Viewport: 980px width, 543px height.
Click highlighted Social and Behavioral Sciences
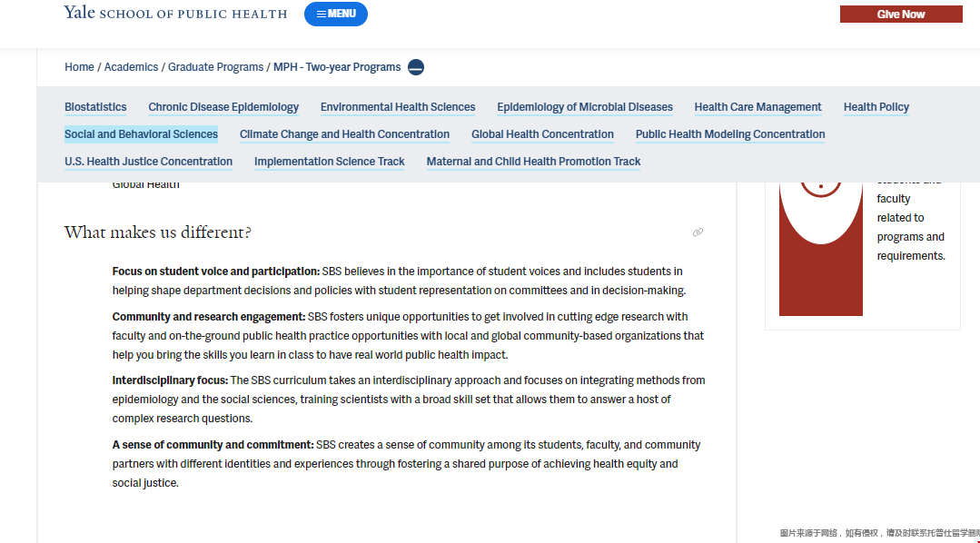[141, 134]
